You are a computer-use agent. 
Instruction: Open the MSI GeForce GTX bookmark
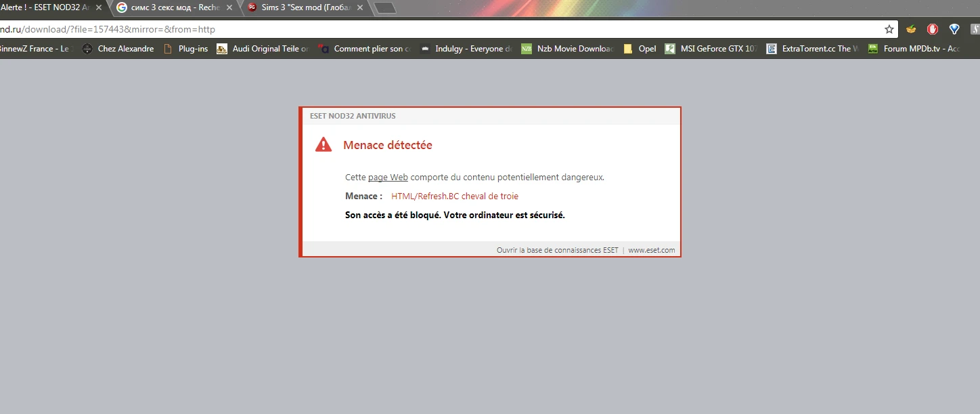pos(710,49)
